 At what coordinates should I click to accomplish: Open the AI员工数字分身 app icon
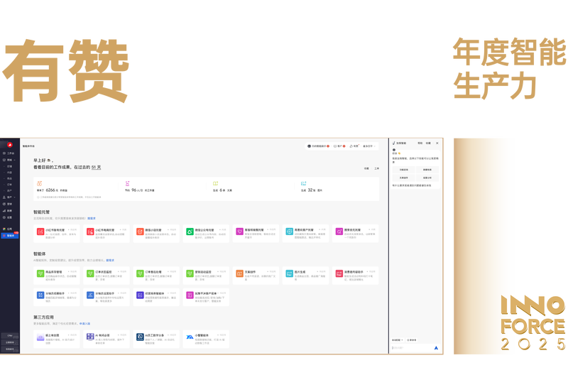[x=140, y=337]
